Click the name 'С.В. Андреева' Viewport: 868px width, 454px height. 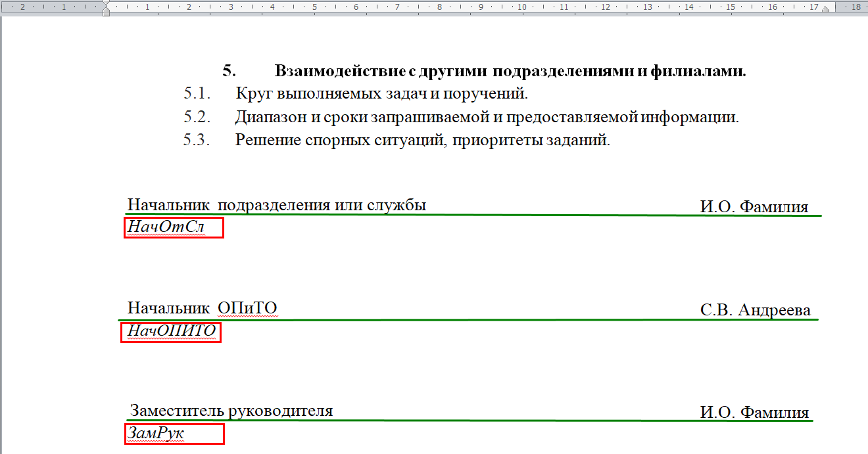(x=755, y=310)
